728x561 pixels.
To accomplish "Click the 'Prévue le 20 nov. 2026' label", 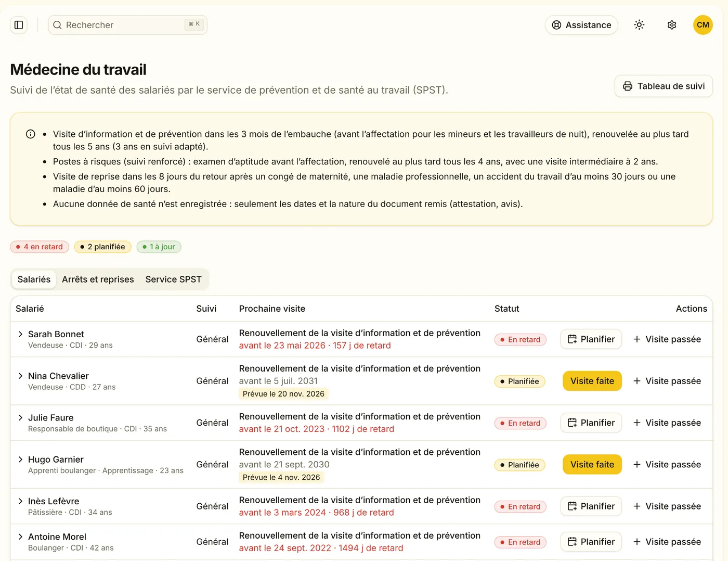I will (283, 394).
